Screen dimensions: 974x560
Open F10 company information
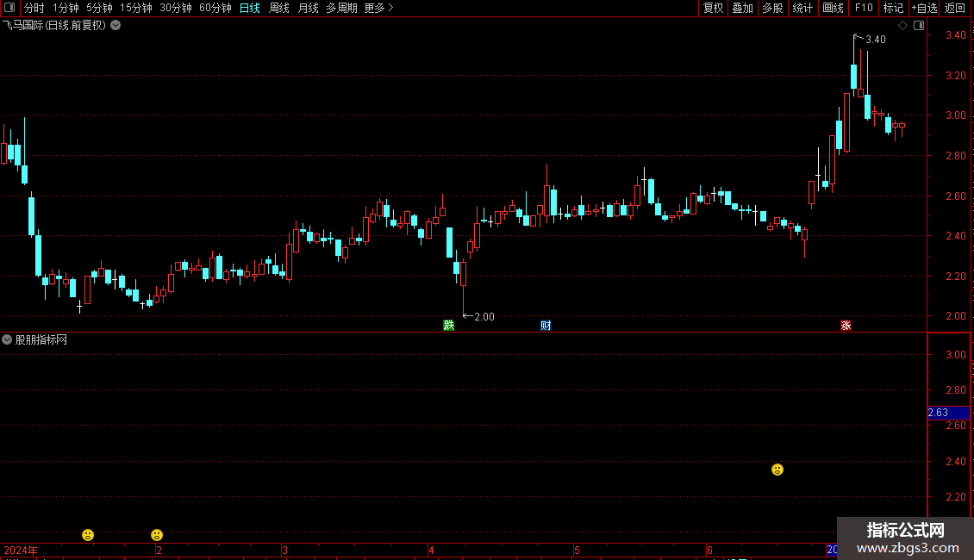[x=864, y=8]
